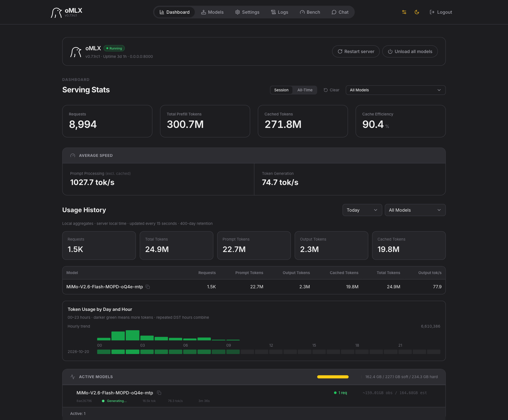Click the yellow memory usage bar
The width and height of the screenshot is (508, 420).
click(333, 377)
